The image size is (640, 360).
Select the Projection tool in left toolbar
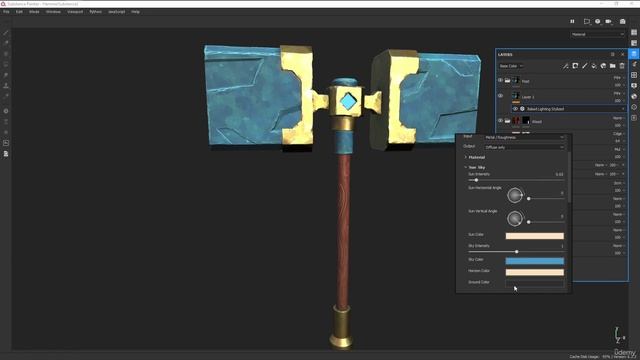6,54
